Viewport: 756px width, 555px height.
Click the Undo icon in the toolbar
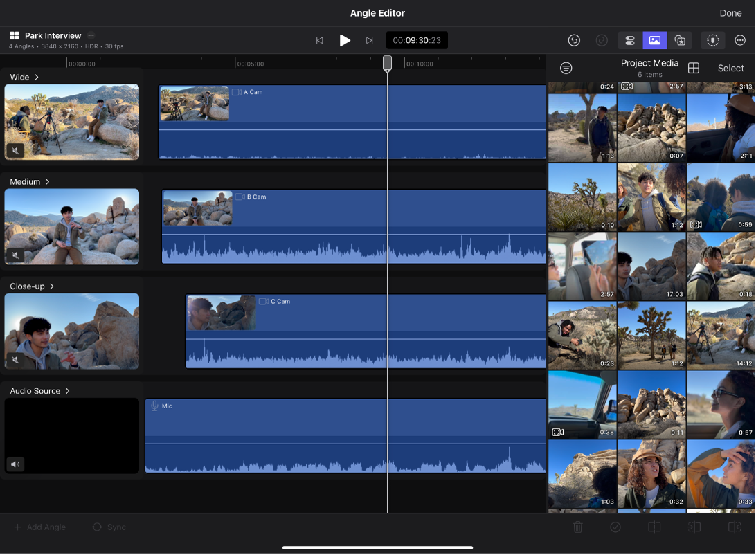point(574,40)
